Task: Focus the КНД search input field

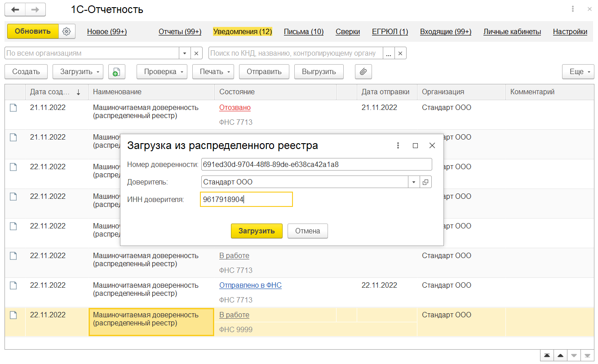Action: click(296, 53)
